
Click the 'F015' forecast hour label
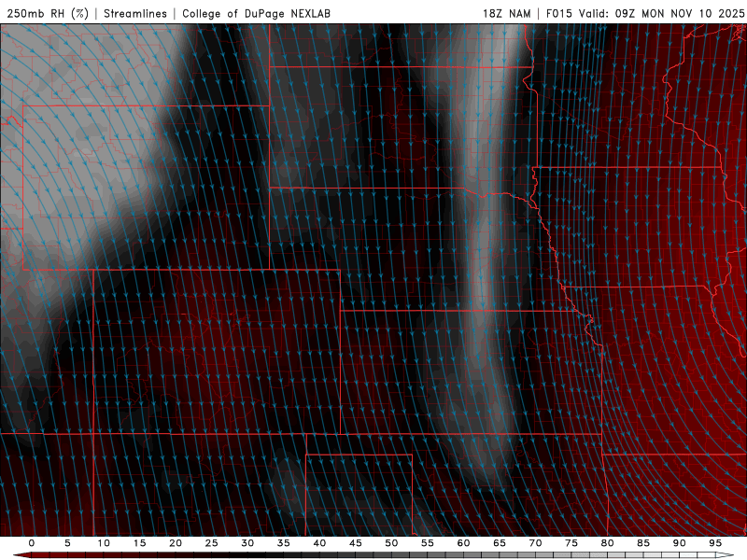point(559,13)
